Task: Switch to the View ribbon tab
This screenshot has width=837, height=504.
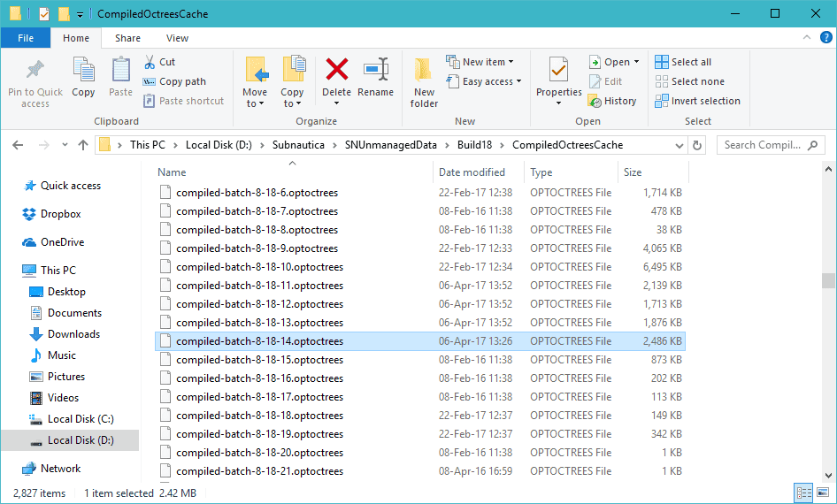Action: pos(177,38)
